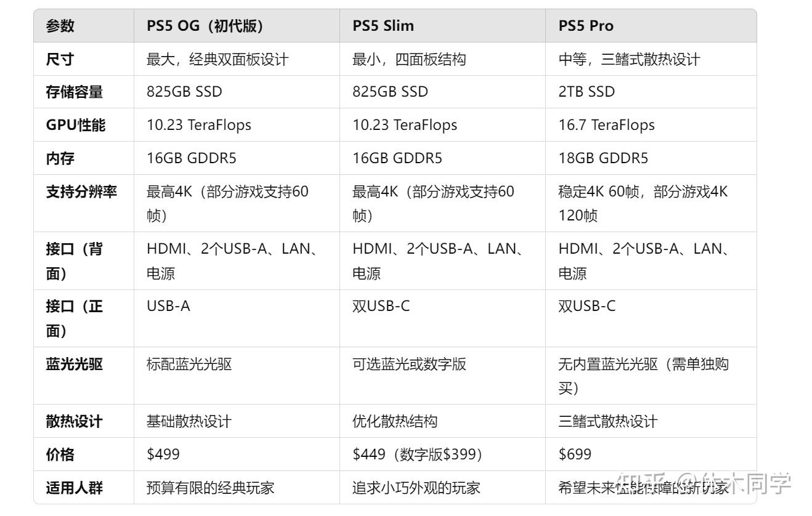This screenshot has height=516, width=812.
Task: Select the 最小，四面板结构 cell
Action: pos(409,59)
